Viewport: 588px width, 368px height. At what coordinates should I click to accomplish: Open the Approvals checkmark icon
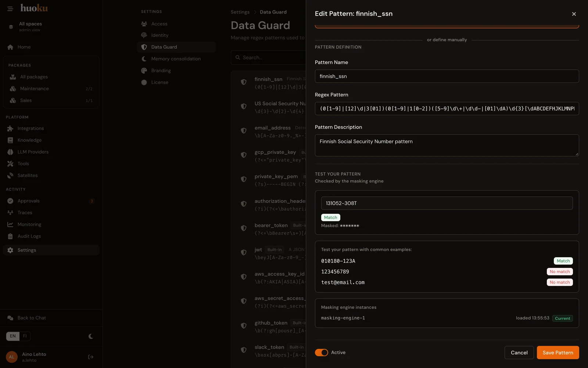click(x=10, y=201)
